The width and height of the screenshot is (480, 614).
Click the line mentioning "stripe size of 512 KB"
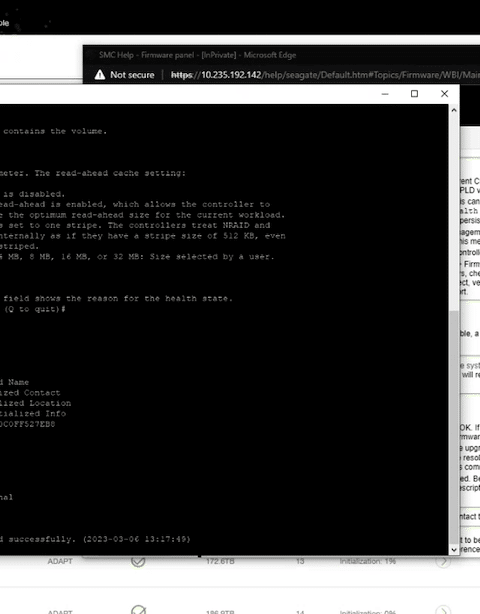(143, 236)
